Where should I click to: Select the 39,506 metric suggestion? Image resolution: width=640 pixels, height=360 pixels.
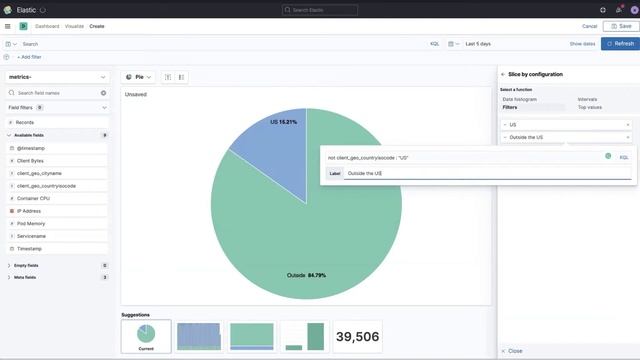[358, 336]
